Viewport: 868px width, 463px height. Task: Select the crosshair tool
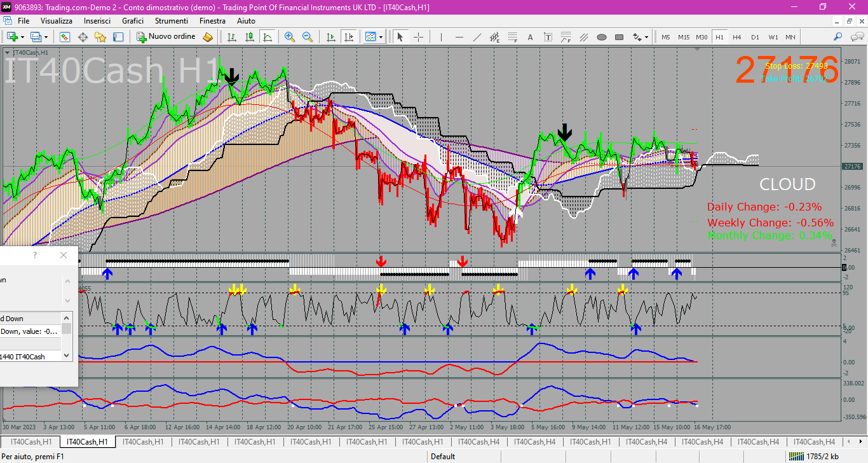[418, 37]
